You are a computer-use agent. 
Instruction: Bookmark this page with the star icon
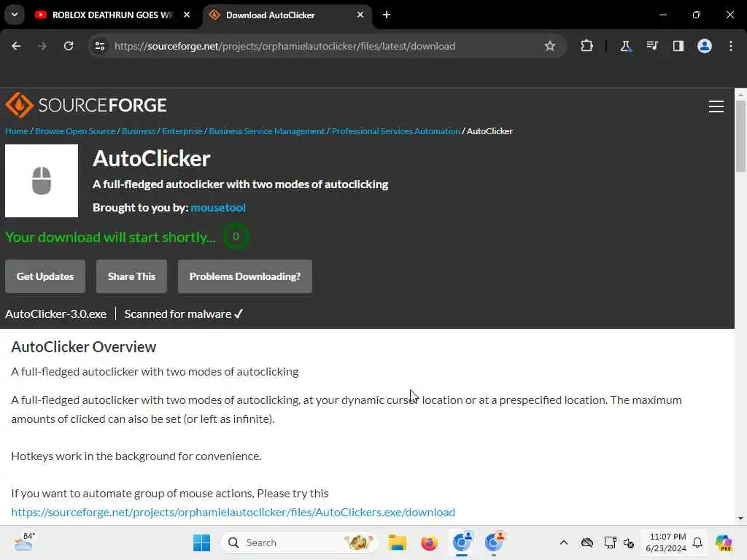[550, 46]
